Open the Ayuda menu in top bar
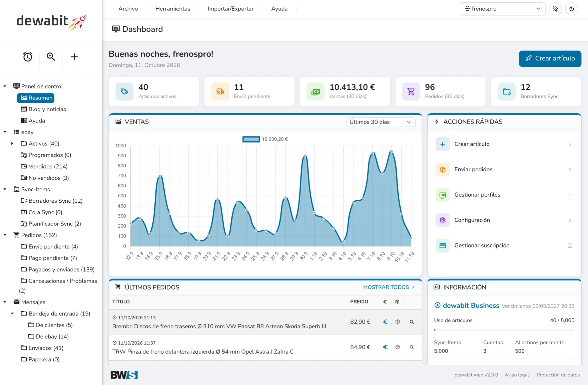The width and height of the screenshot is (588, 385). pos(279,9)
